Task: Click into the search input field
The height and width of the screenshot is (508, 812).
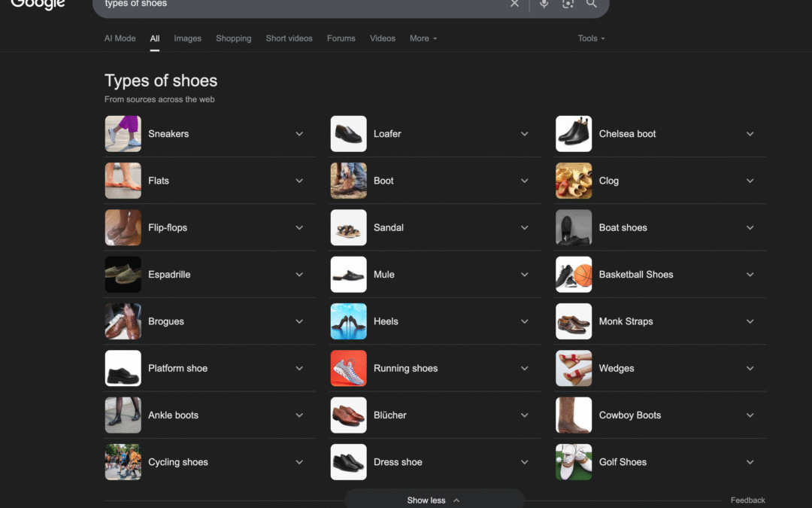Action: click(301, 5)
